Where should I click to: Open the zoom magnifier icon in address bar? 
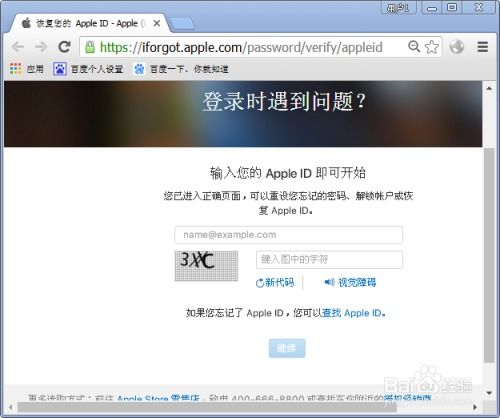pos(414,46)
